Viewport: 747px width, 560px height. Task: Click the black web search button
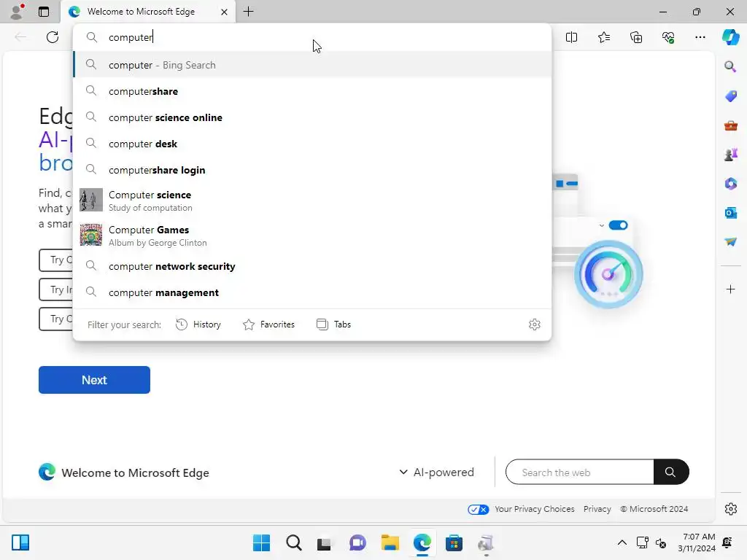[671, 472]
